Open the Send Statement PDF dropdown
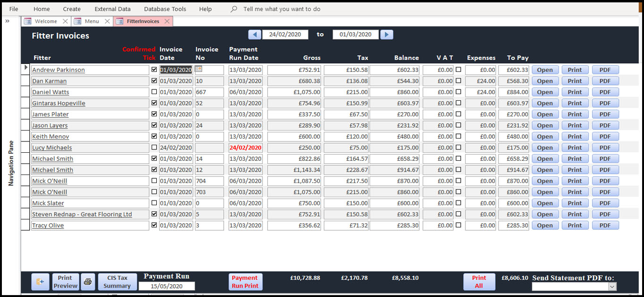 612,287
